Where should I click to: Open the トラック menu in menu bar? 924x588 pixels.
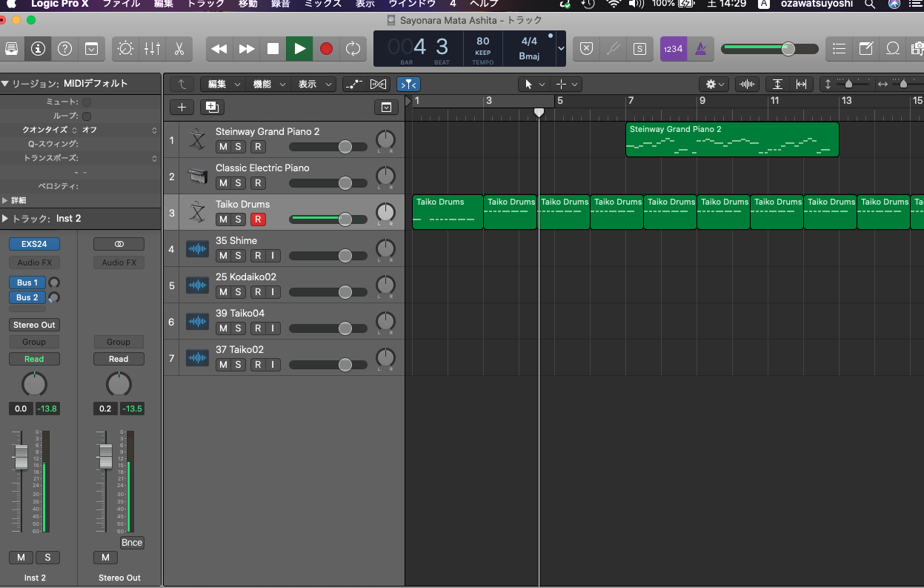tap(206, 4)
